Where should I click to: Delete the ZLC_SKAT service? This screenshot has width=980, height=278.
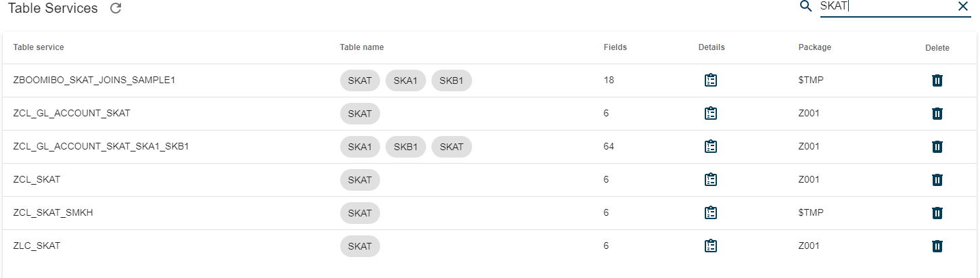[937, 246]
